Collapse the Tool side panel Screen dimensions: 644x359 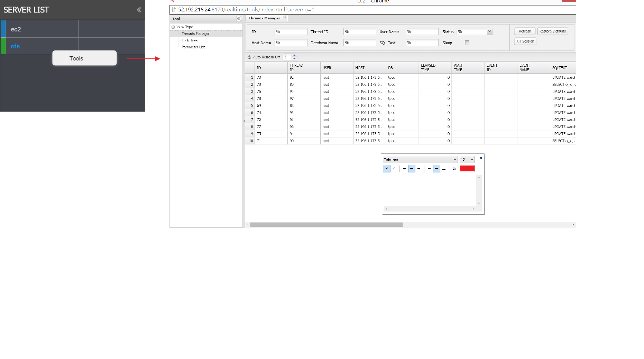pyautogui.click(x=238, y=19)
